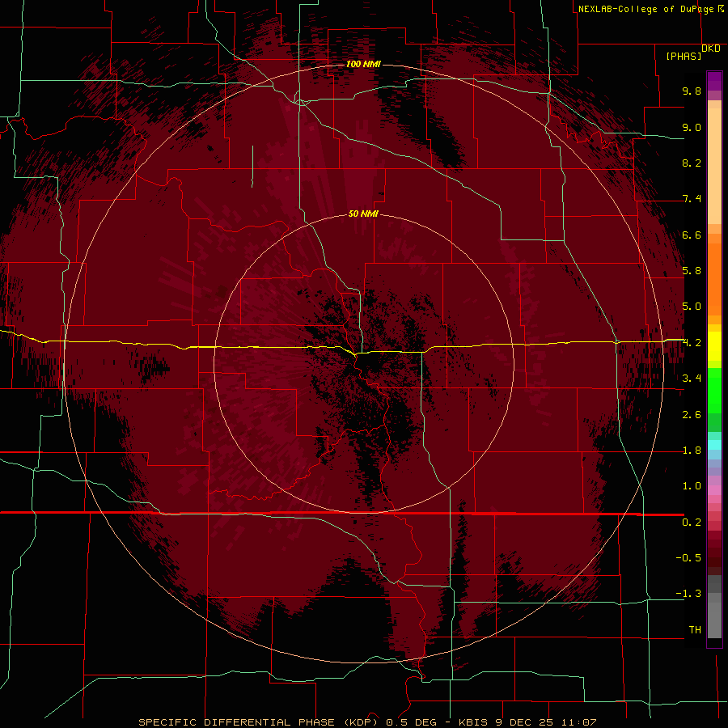Image resolution: width=728 pixels, height=728 pixels.
Task: Click the 5.0 value on the color scale
Action: point(692,307)
